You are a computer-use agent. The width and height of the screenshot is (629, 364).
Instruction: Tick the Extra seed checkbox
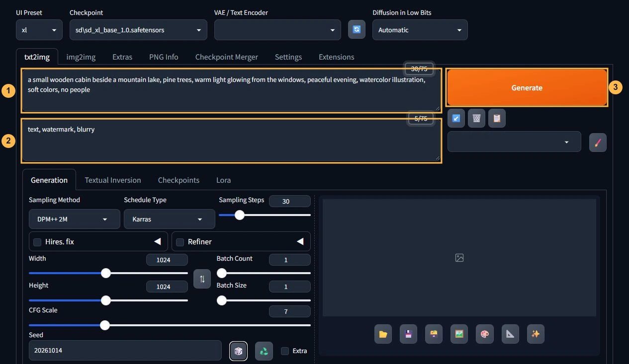coord(285,351)
